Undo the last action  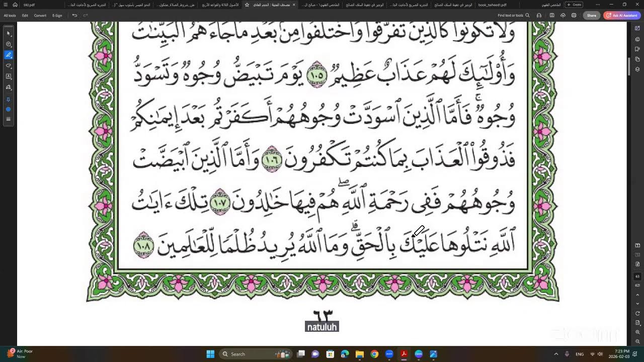74,16
